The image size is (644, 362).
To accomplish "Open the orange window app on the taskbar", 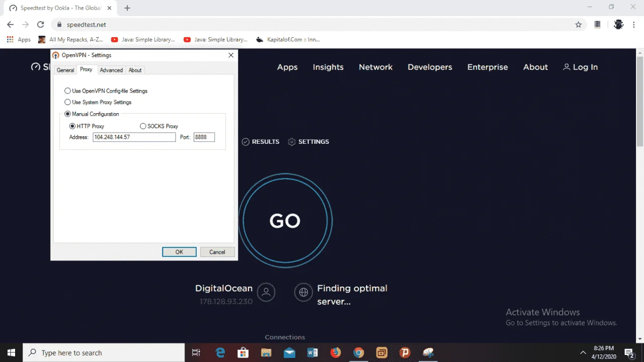I will tap(381, 352).
